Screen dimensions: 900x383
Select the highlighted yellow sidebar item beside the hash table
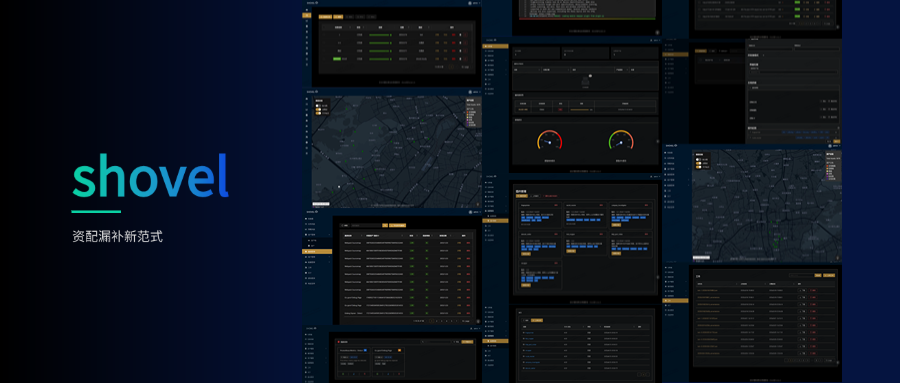click(317, 252)
